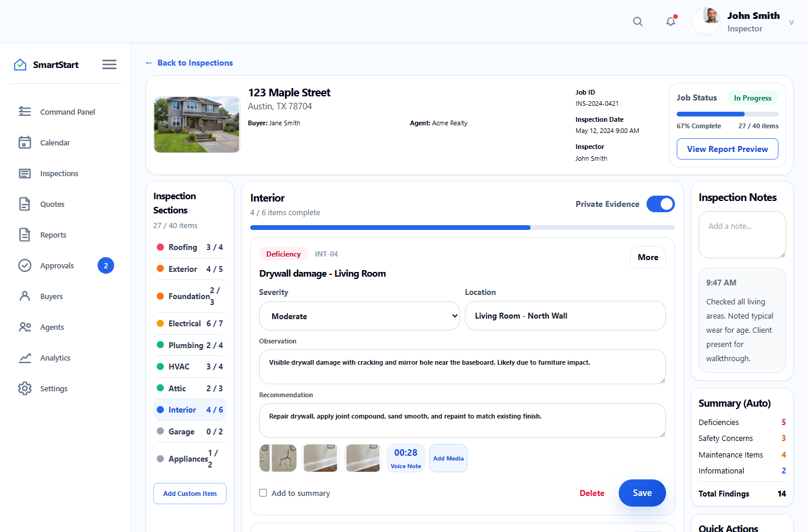Select the Appliances inspection section

point(190,459)
